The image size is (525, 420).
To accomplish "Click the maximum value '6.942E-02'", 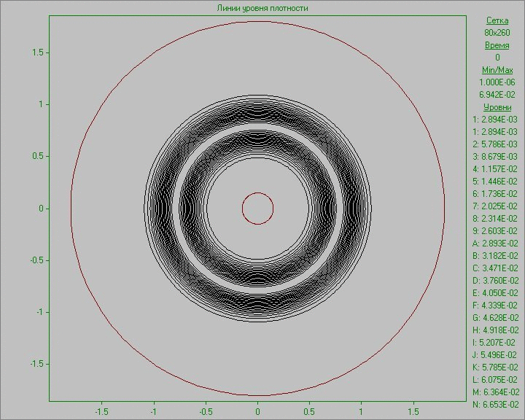I will coord(497,95).
